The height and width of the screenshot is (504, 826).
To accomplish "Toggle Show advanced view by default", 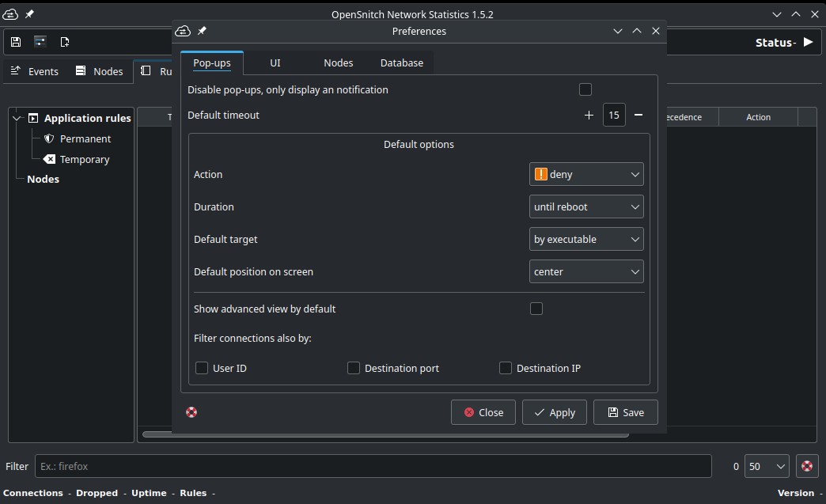I will 536,309.
